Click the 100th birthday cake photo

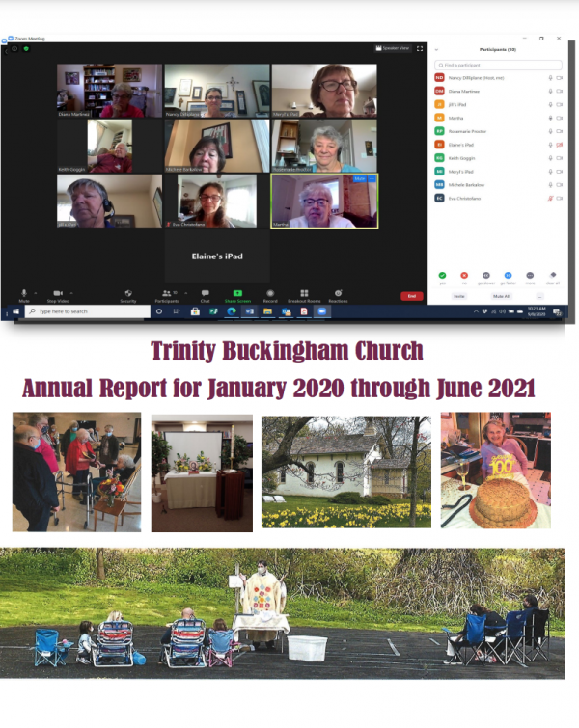pos(495,471)
